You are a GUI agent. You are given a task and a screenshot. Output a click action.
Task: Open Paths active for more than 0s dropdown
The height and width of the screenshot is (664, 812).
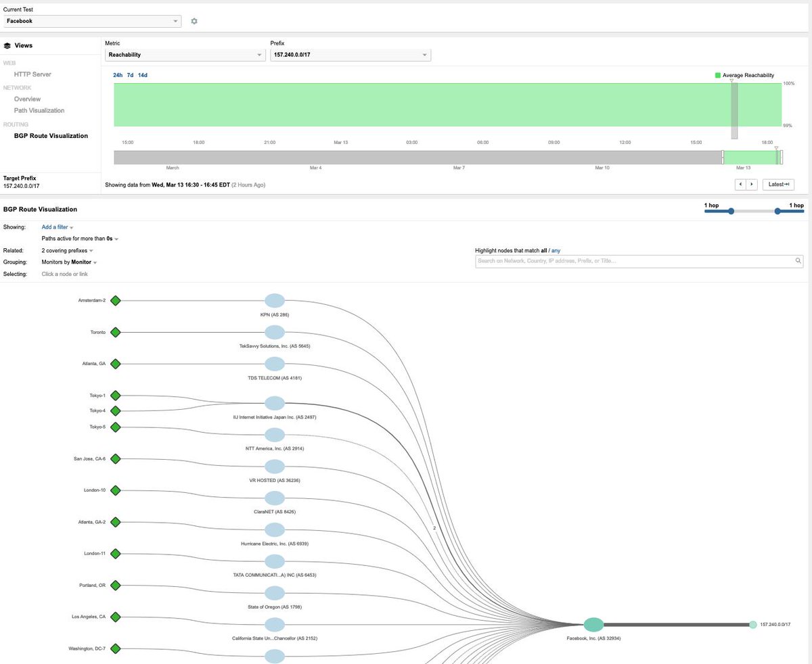coord(80,239)
